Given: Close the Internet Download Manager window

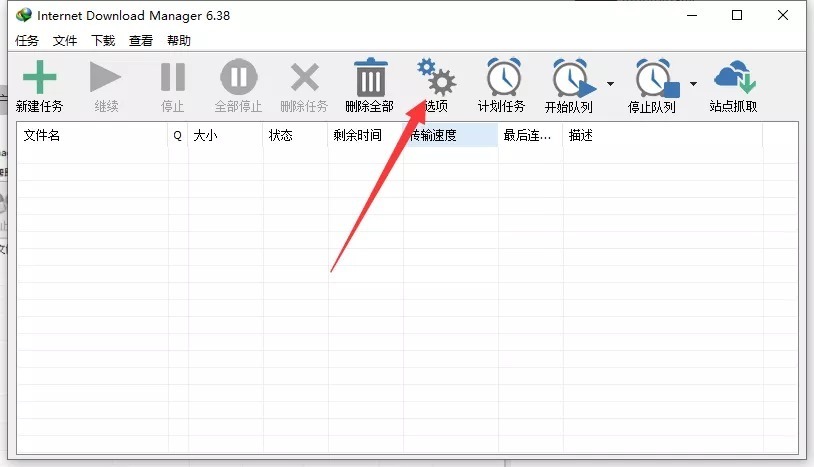Looking at the screenshot, I should (x=783, y=15).
